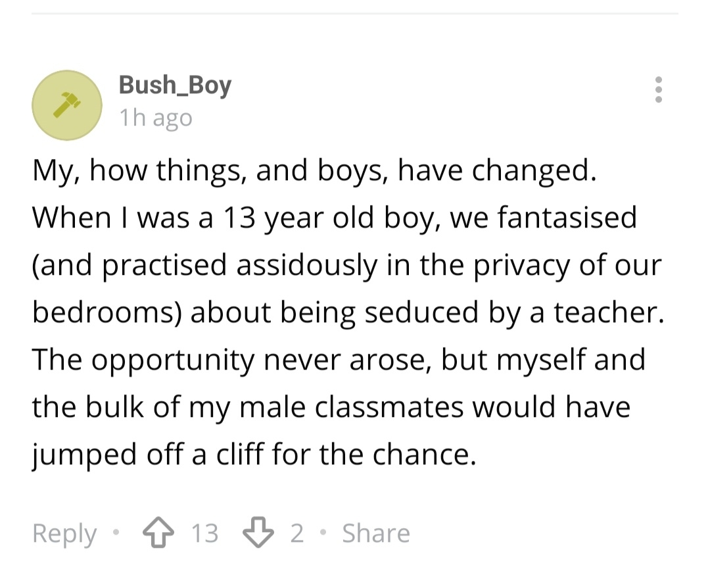Reply to Bush_Boy's comment
This screenshot has height=588, width=710.
pos(64,533)
